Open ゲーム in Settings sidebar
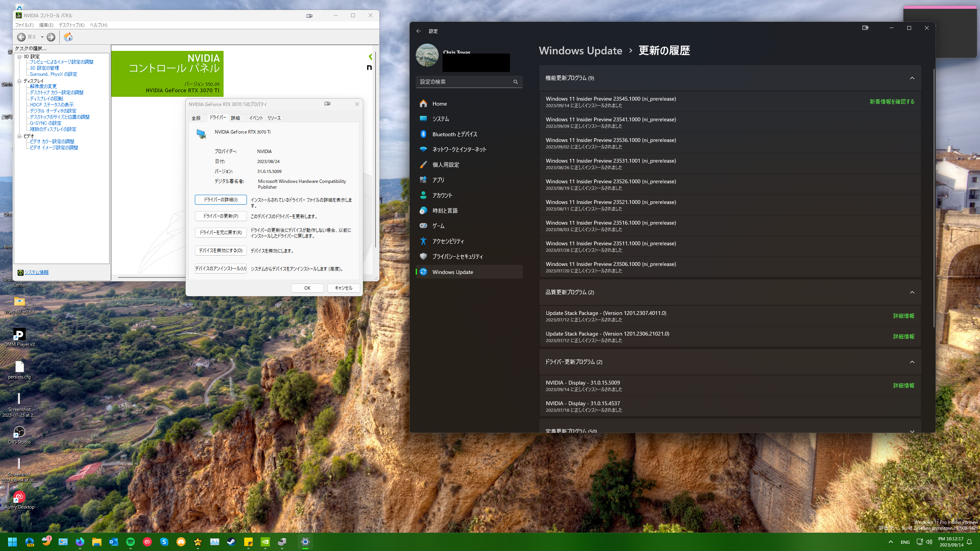 tap(469, 226)
